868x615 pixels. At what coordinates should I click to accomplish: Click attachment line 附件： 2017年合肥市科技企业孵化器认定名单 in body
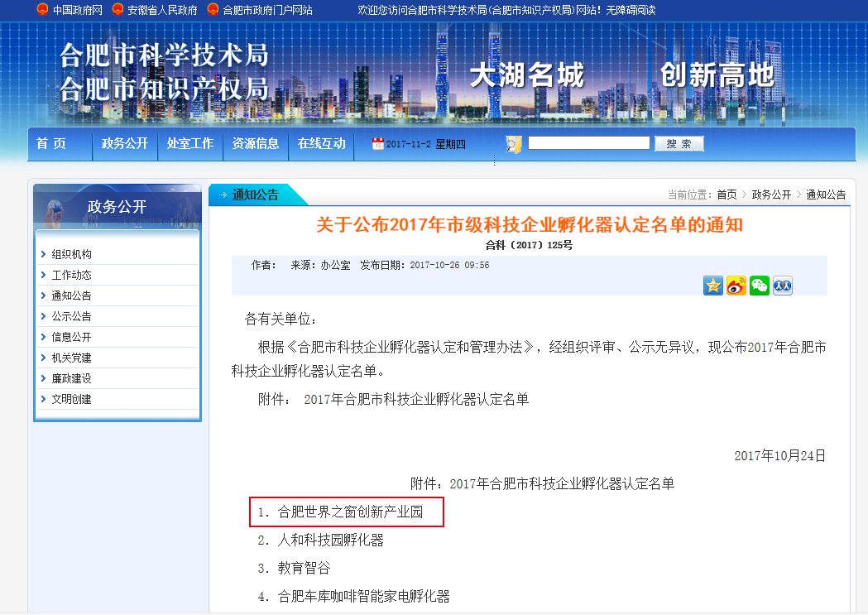[394, 399]
